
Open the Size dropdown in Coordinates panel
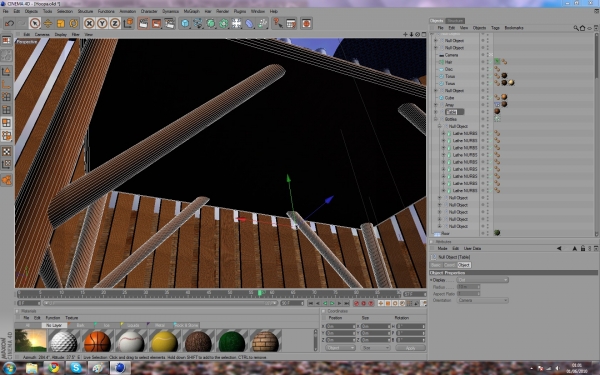click(375, 348)
